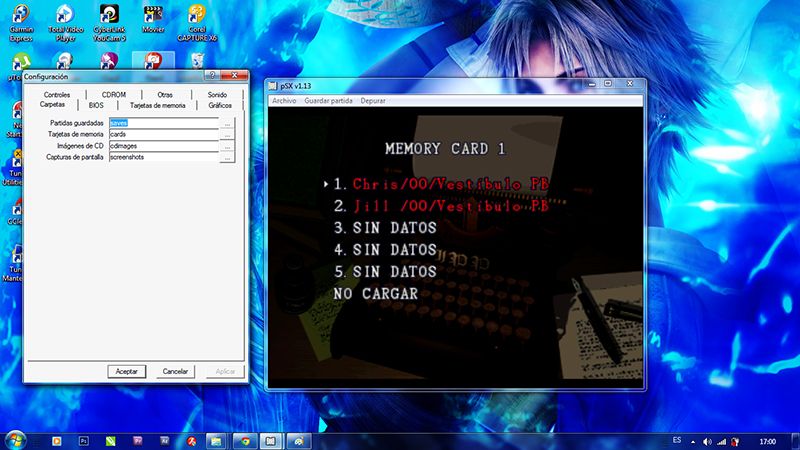Screen dimensions: 800x450
Task: Open Premiere Pro from the taskbar
Action: 138,441
